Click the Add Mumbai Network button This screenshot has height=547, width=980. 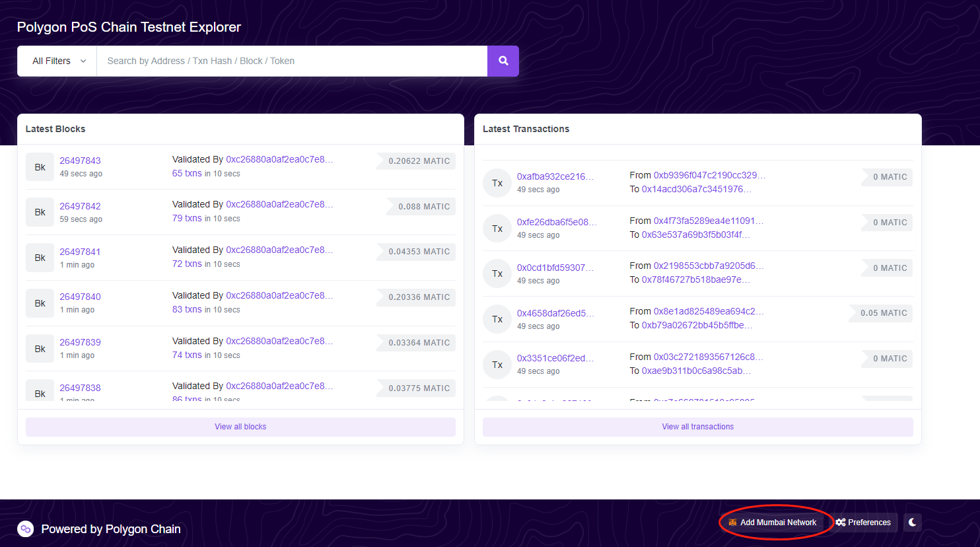(x=772, y=522)
